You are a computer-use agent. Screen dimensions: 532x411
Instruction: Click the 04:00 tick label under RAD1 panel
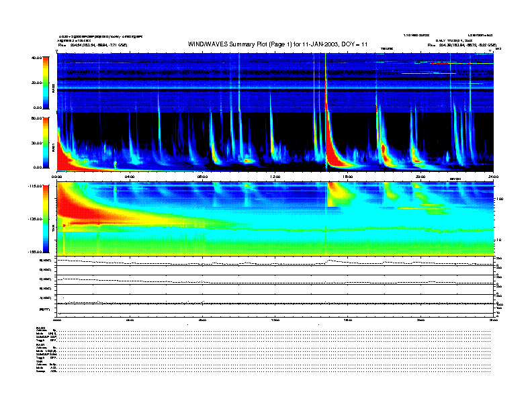tap(130, 177)
